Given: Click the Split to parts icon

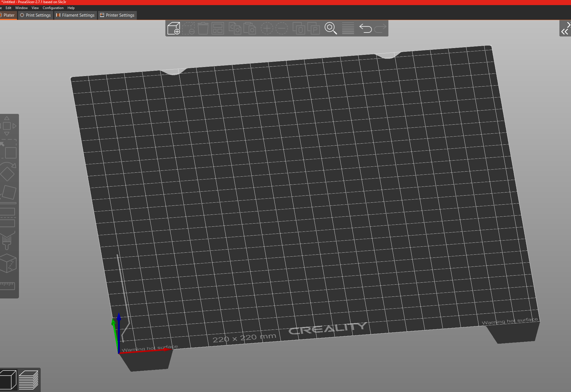Looking at the screenshot, I should (313, 28).
